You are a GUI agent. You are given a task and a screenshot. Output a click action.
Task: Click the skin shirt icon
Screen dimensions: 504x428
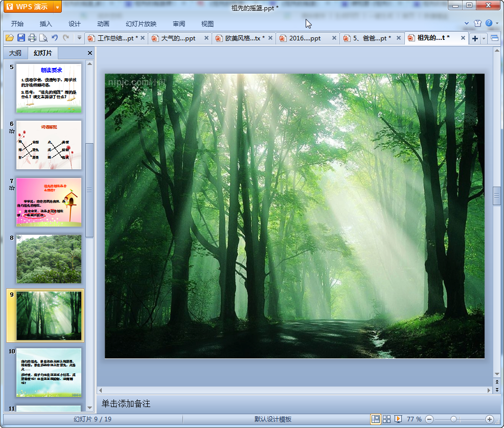(x=477, y=23)
